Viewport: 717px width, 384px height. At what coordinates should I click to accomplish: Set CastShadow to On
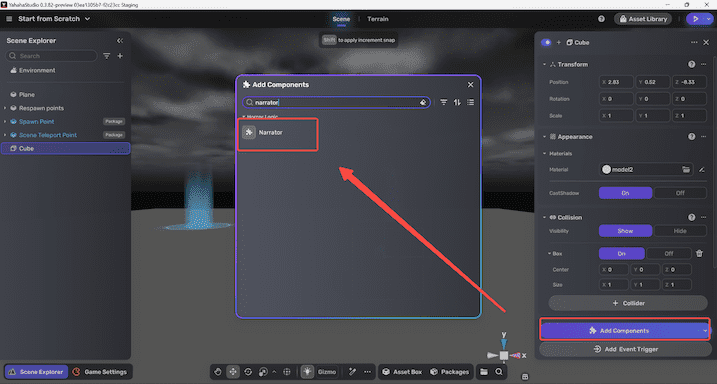pos(625,193)
